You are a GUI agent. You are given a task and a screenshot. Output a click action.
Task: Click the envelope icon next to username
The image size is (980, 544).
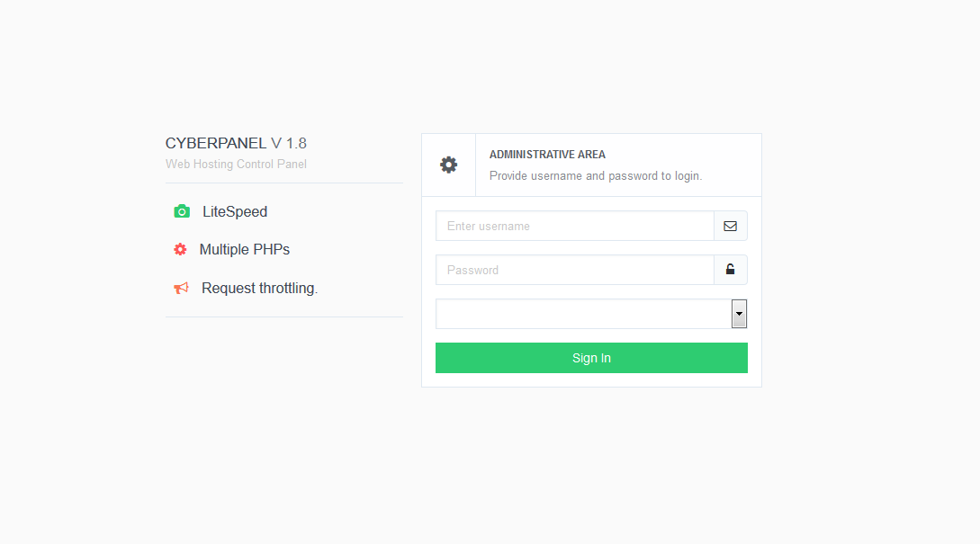pyautogui.click(x=730, y=226)
